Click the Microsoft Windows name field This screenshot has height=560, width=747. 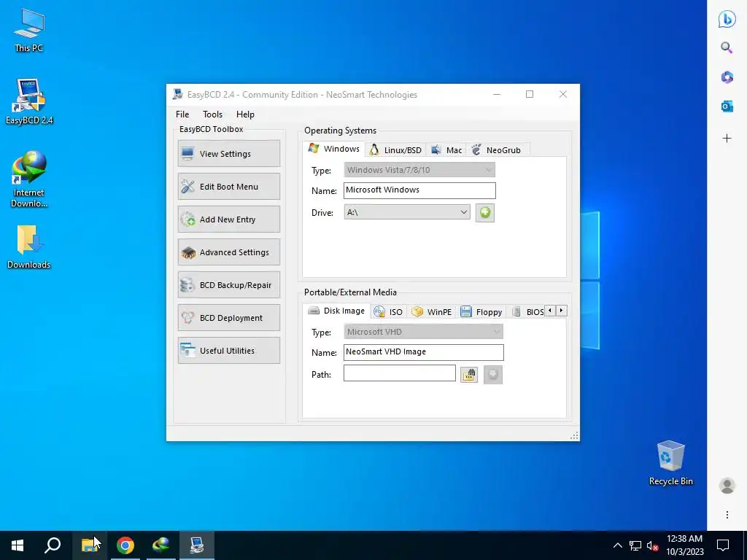[x=419, y=190]
